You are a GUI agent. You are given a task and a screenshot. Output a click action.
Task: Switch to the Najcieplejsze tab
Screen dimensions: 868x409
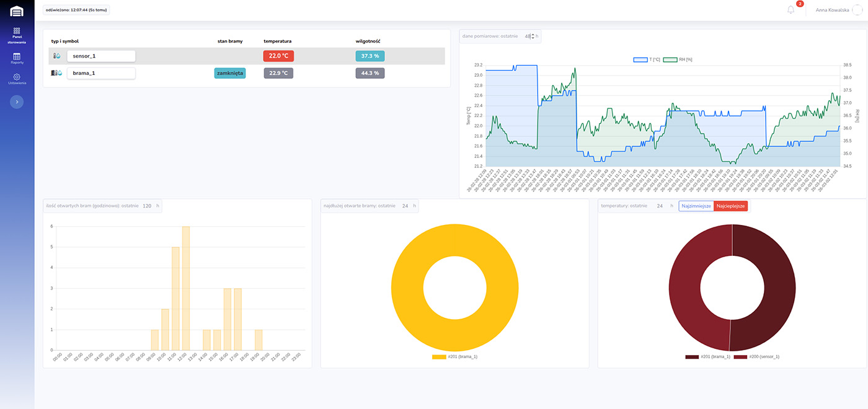point(730,206)
